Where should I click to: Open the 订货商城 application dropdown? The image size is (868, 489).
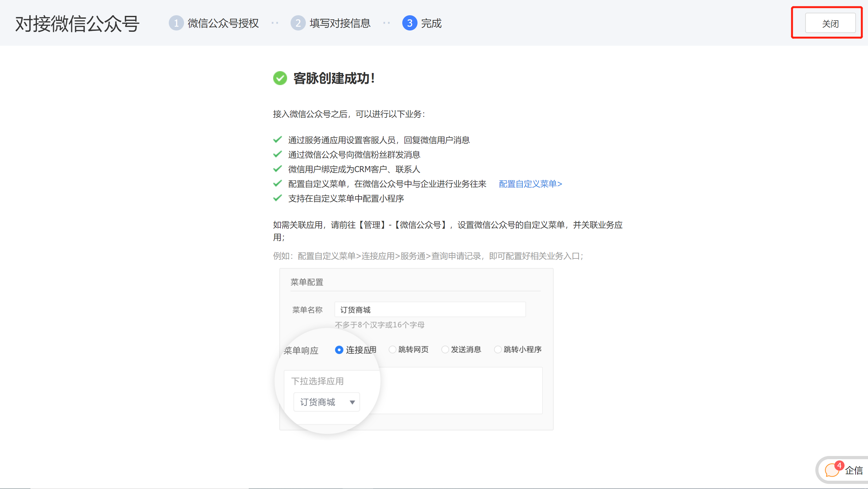326,402
